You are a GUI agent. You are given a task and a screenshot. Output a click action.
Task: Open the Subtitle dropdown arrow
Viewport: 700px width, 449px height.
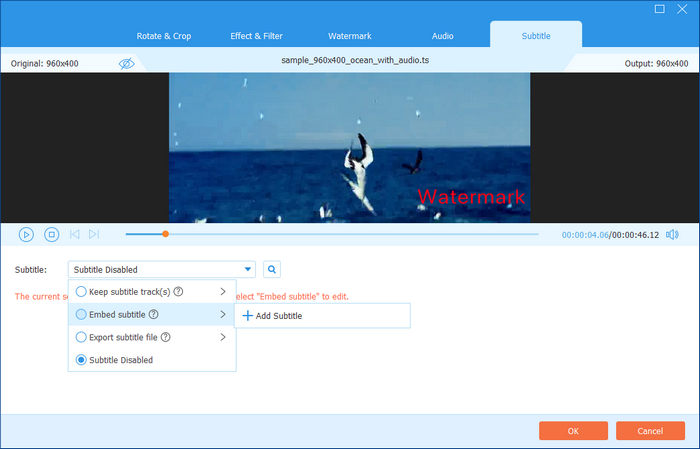click(x=248, y=269)
